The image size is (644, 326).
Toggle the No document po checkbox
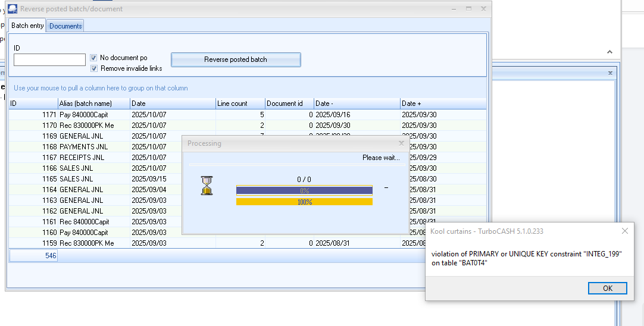[93, 58]
